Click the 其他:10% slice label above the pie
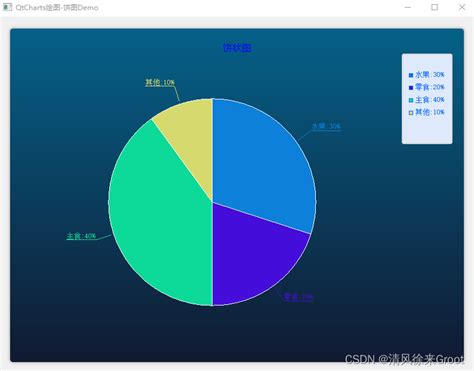The image size is (474, 371). coord(160,82)
